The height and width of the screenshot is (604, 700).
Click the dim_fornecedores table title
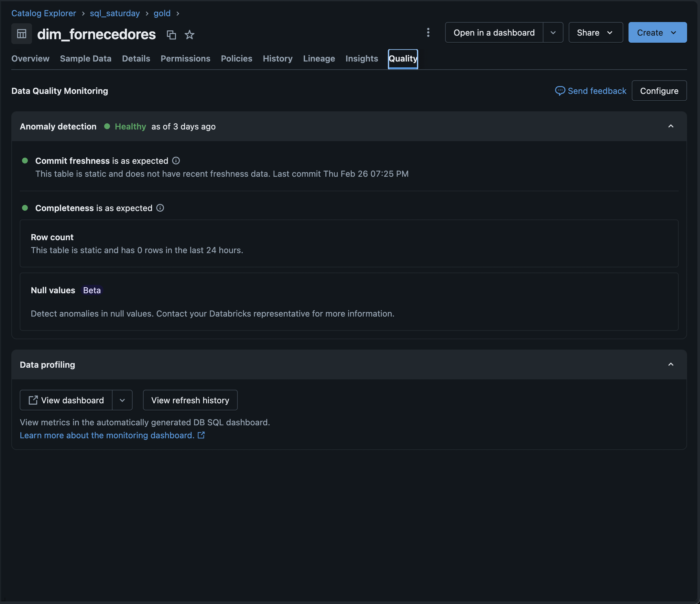pyautogui.click(x=96, y=34)
